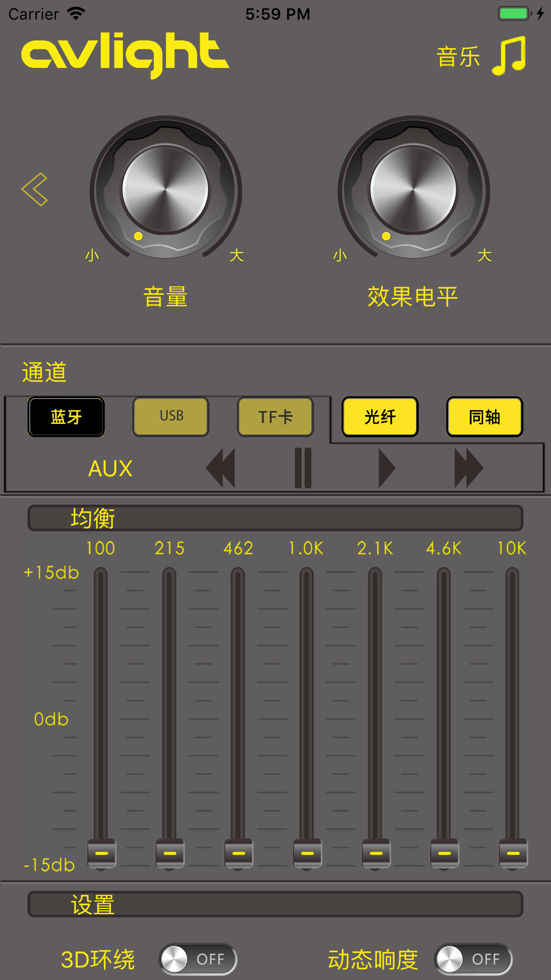Screen dimensions: 551x980
Task: Select the USB channel
Action: point(171,417)
